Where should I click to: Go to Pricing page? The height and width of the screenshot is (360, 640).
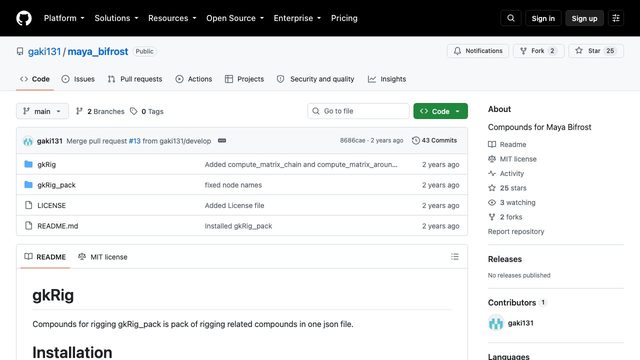pyautogui.click(x=344, y=18)
